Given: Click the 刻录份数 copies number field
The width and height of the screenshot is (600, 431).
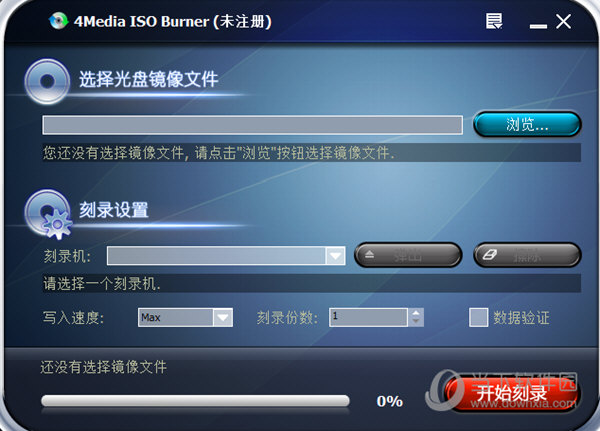Looking at the screenshot, I should (368, 317).
